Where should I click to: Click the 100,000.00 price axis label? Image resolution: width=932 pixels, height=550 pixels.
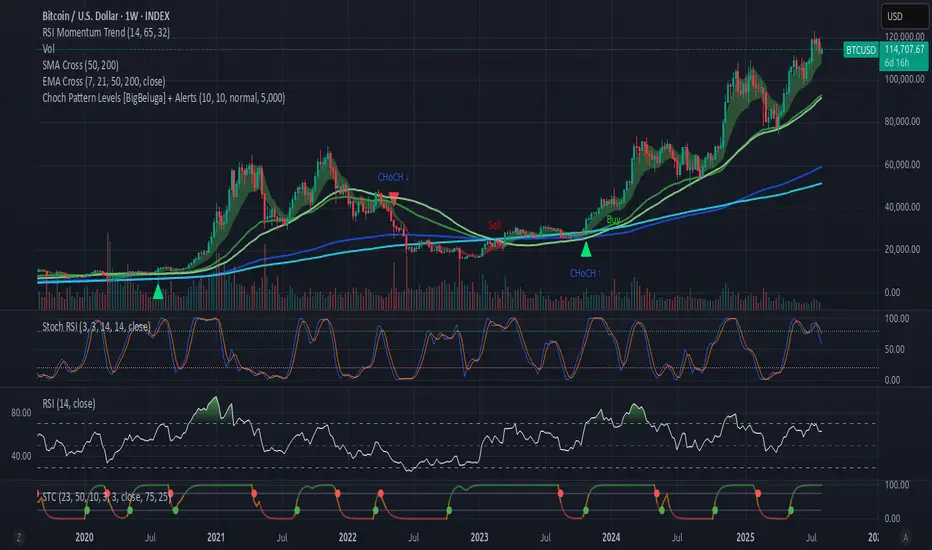pyautogui.click(x=905, y=79)
